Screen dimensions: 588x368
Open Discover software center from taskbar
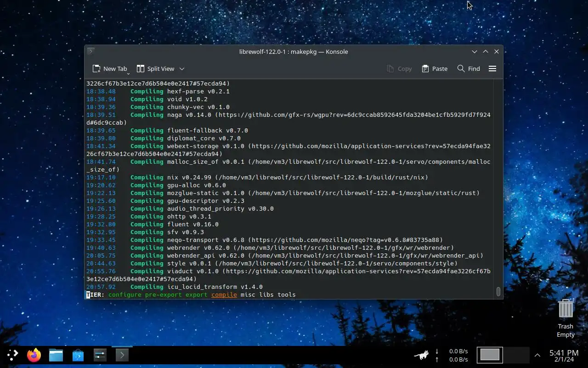(x=78, y=355)
